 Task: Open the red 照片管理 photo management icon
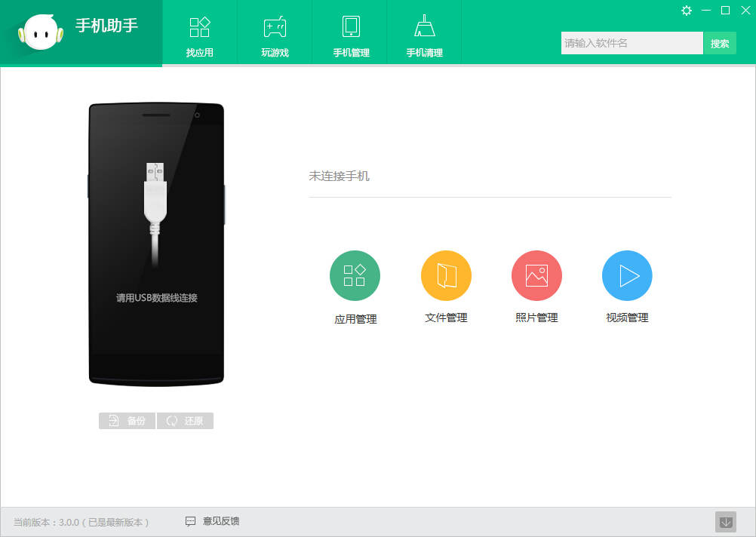pyautogui.click(x=536, y=275)
